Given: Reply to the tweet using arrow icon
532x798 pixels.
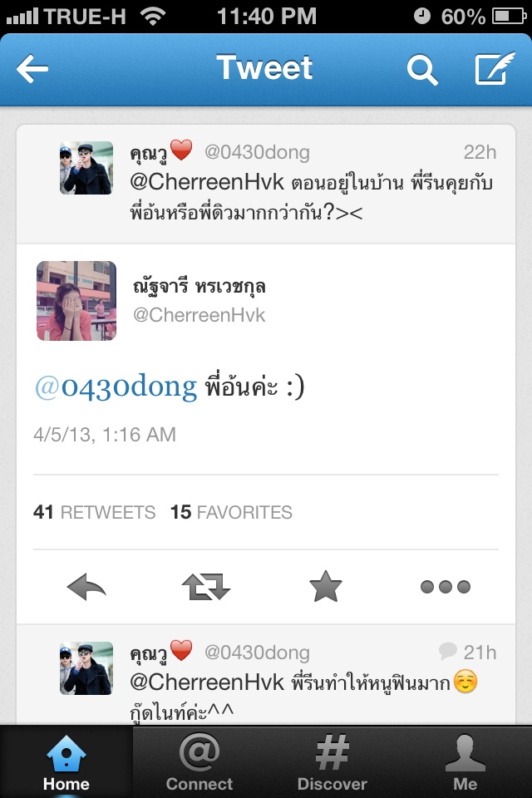Looking at the screenshot, I should pos(86,587).
